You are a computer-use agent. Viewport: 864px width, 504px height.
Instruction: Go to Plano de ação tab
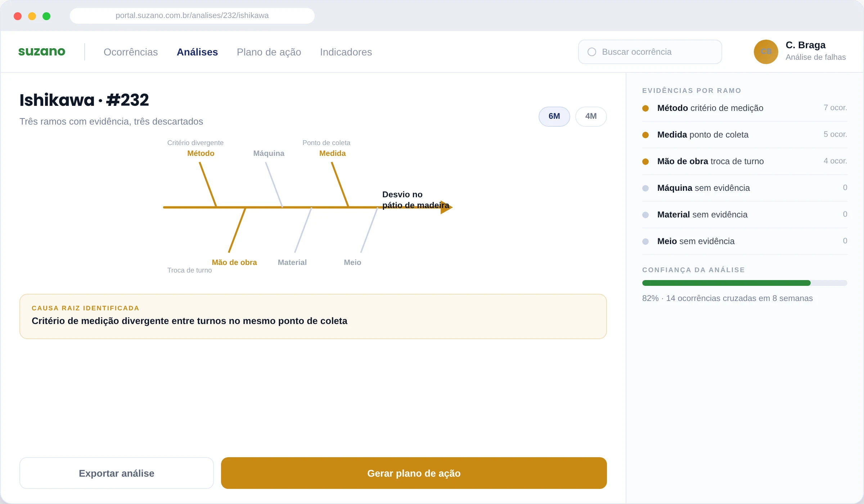(269, 52)
